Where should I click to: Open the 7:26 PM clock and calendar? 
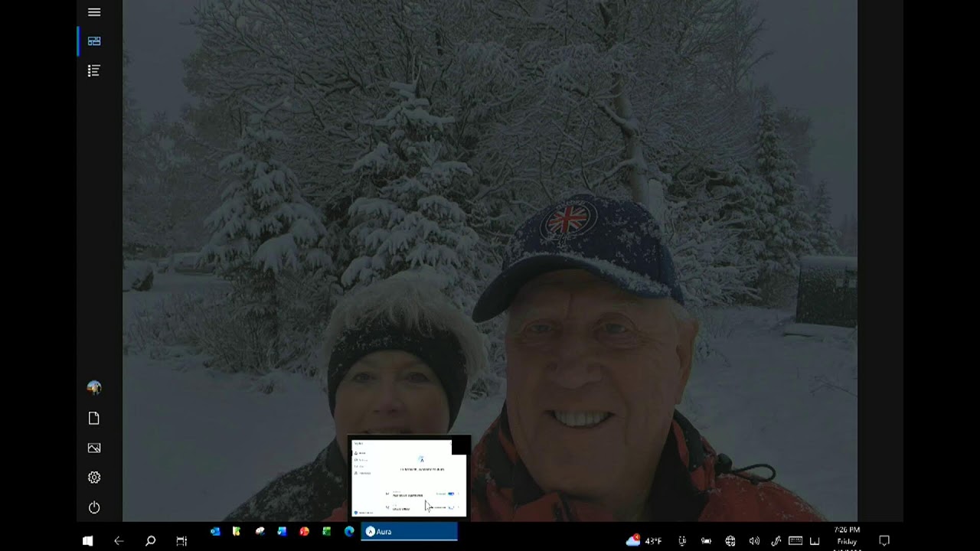click(x=847, y=540)
